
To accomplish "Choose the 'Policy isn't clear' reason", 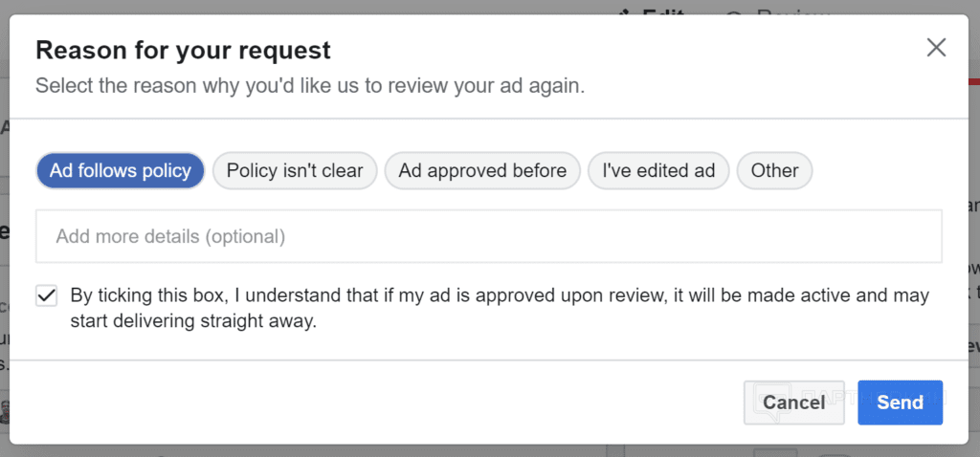I will [295, 170].
